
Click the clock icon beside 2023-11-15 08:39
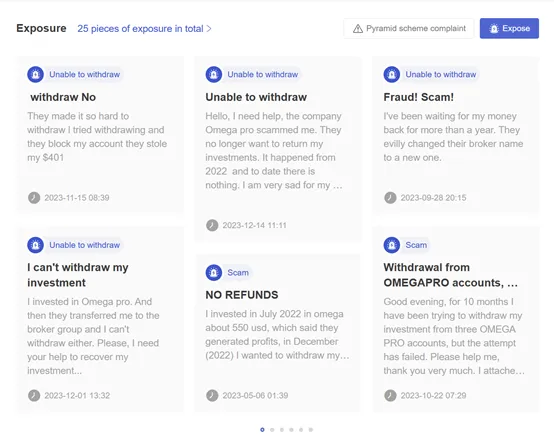click(34, 197)
